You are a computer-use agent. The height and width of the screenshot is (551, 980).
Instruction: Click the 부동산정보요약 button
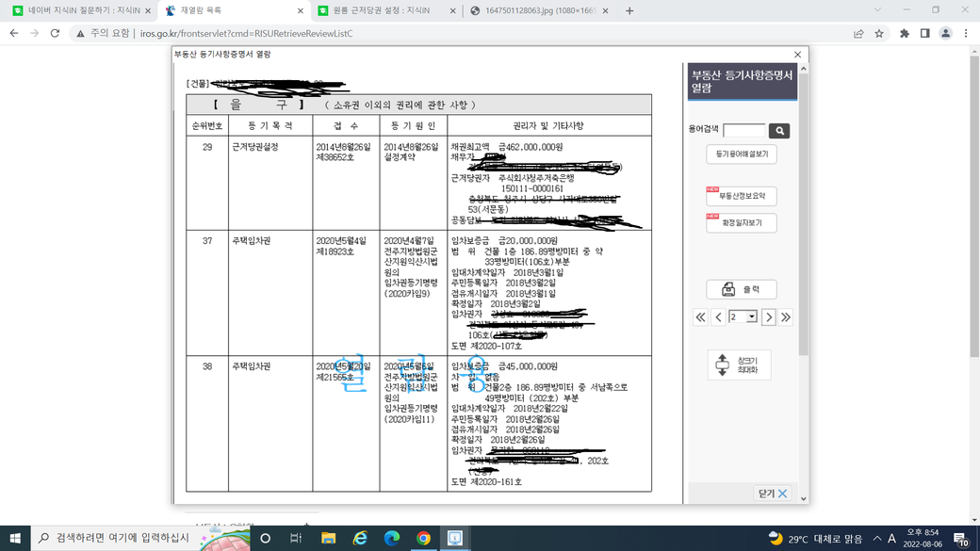(x=742, y=196)
